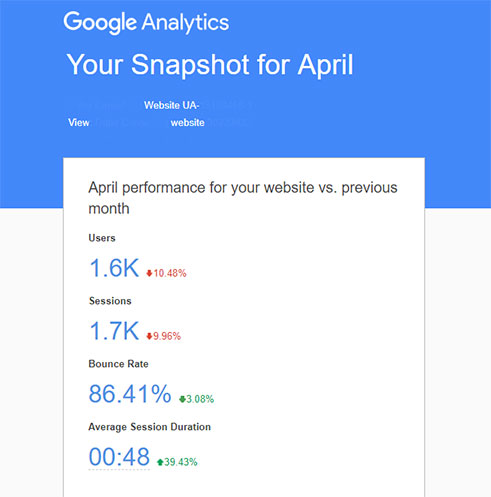Screen dimensions: 491x497
Task: Click the Bounce Rate label
Action: click(119, 364)
